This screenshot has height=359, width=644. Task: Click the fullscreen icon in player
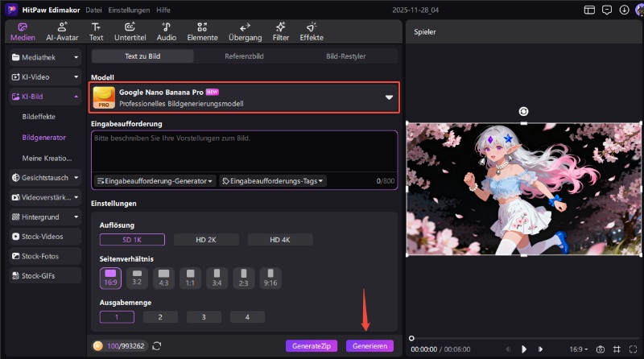(633, 349)
